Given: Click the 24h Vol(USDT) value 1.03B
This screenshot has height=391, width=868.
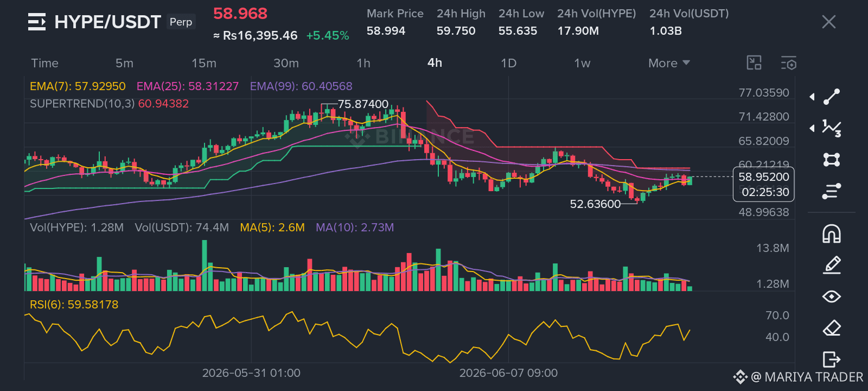Looking at the screenshot, I should point(666,31).
